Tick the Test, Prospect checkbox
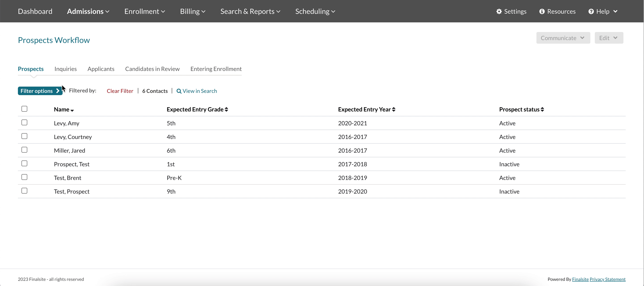 point(24,191)
